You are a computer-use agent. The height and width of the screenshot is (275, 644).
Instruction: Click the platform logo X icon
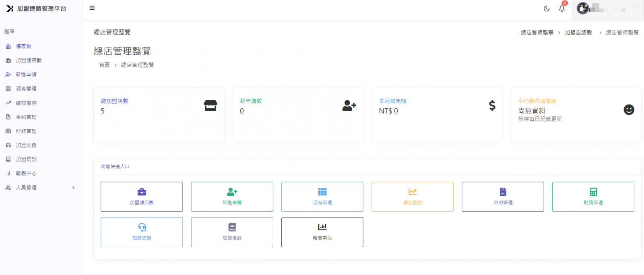(10, 8)
